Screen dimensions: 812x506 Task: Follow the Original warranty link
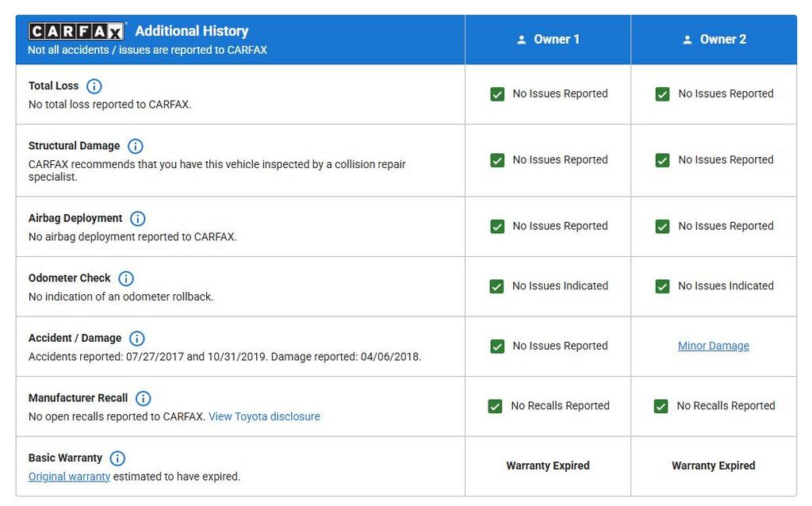click(x=69, y=477)
